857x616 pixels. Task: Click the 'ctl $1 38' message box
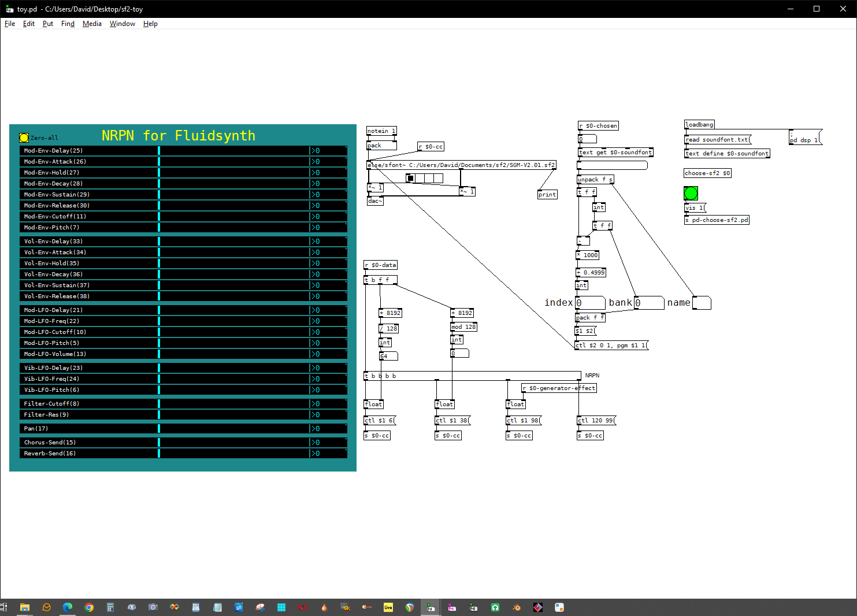tap(452, 421)
